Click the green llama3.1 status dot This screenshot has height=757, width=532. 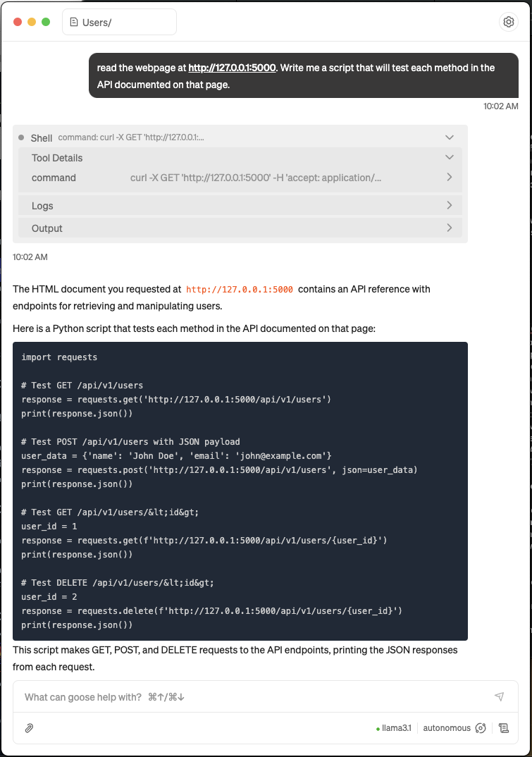point(378,729)
